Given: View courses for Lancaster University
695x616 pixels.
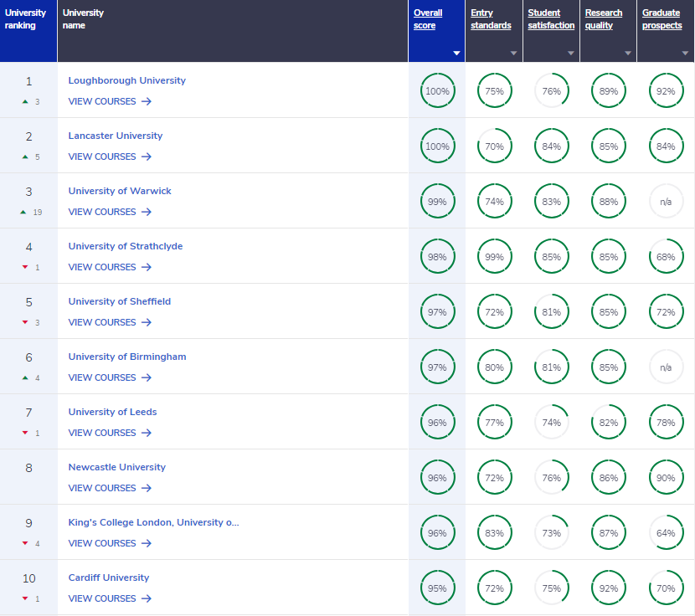Looking at the screenshot, I should click(x=110, y=157).
